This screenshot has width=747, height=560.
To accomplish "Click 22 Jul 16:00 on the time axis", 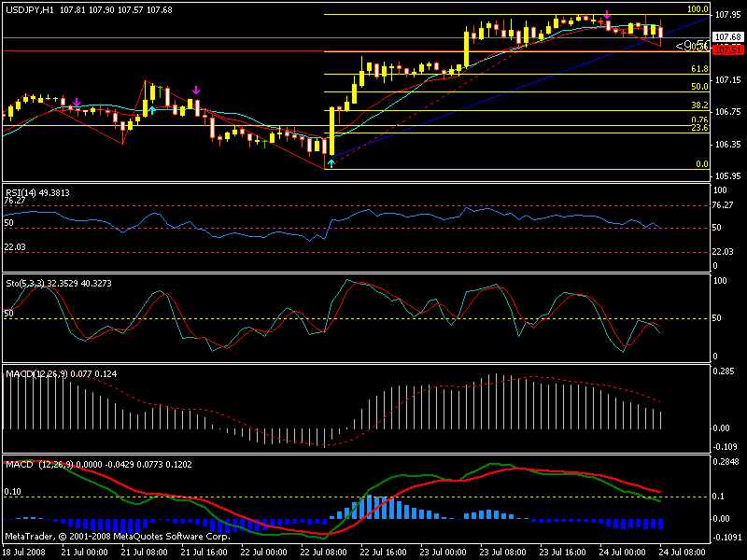I will pyautogui.click(x=384, y=553).
